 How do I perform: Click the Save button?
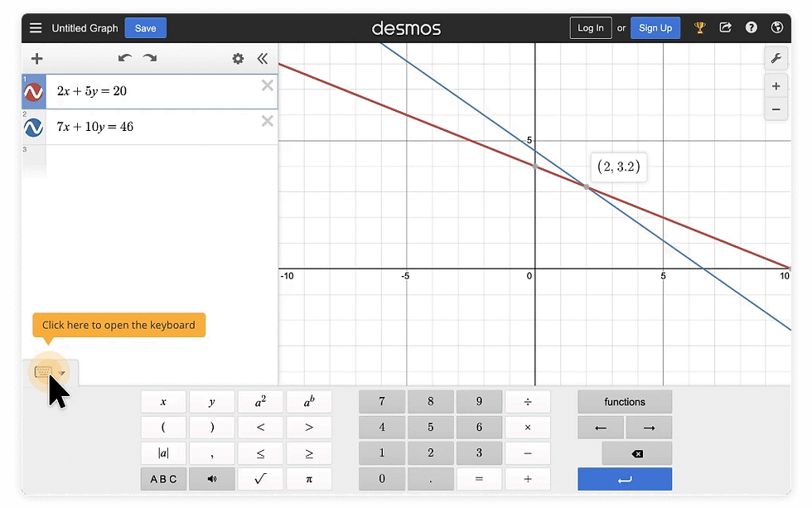146,28
